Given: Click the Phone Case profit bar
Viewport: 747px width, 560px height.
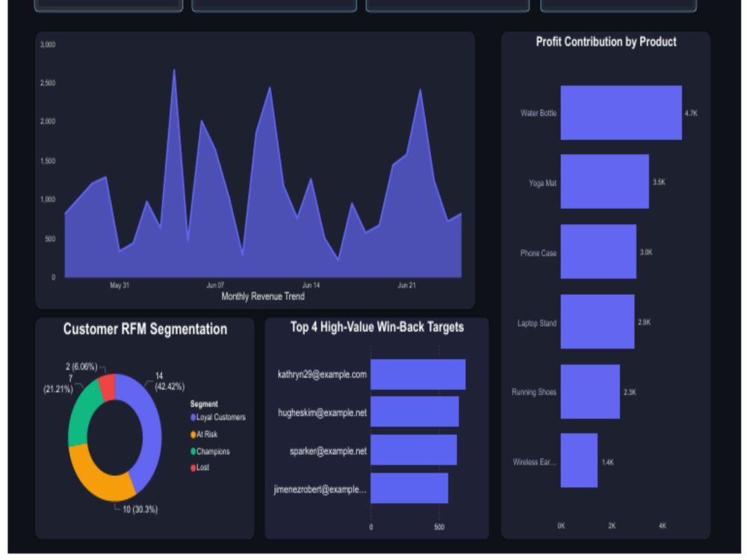Looking at the screenshot, I should pos(598,252).
